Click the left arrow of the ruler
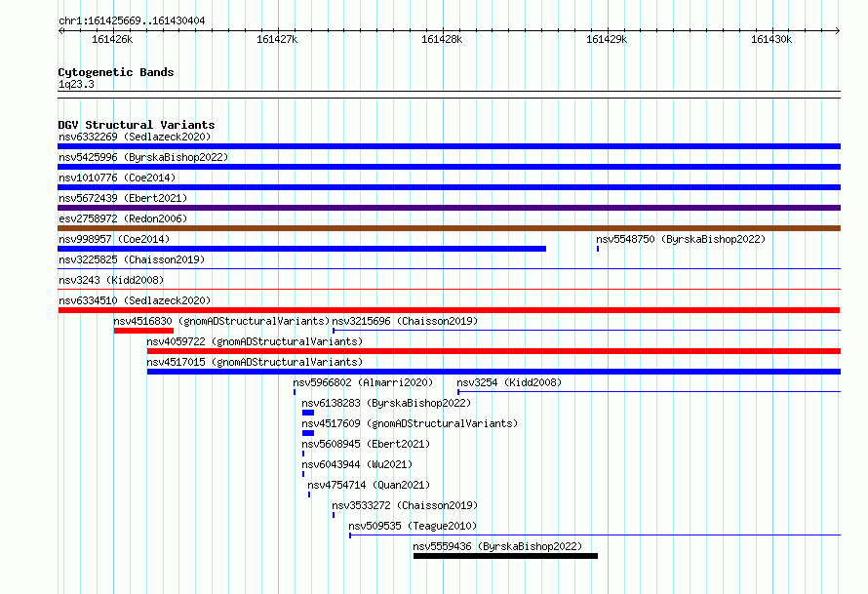 point(60,31)
